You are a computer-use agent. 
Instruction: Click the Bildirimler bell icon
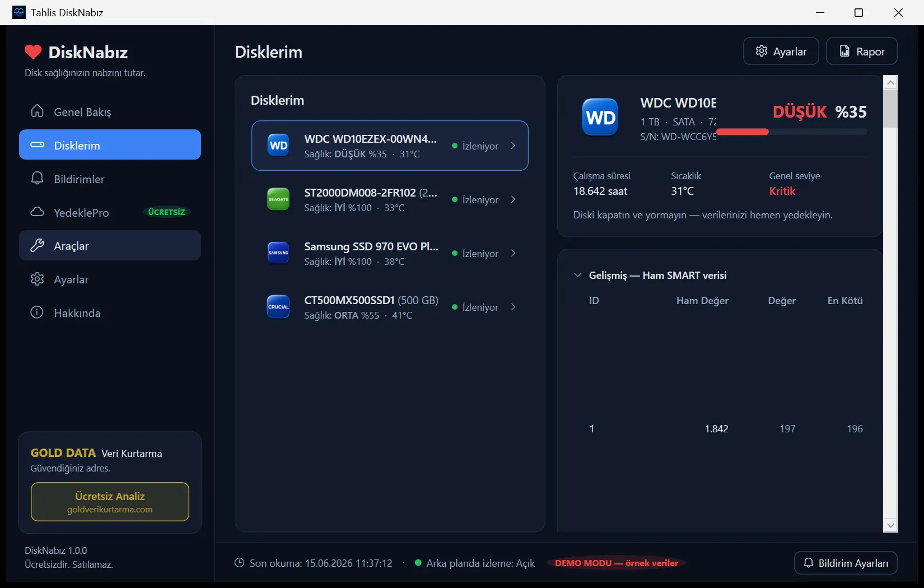[x=37, y=179]
